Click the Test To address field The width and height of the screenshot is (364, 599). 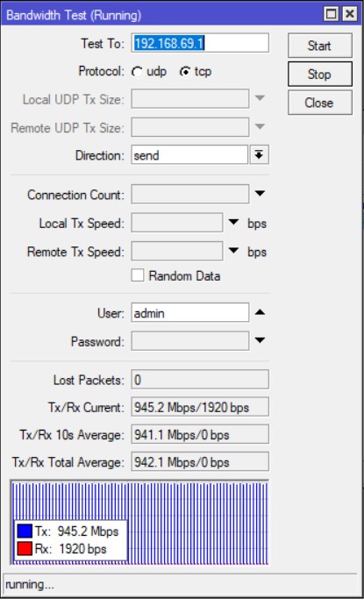point(200,43)
